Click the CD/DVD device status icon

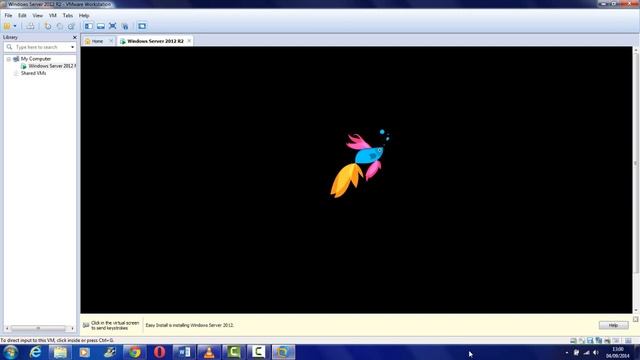coord(582,340)
